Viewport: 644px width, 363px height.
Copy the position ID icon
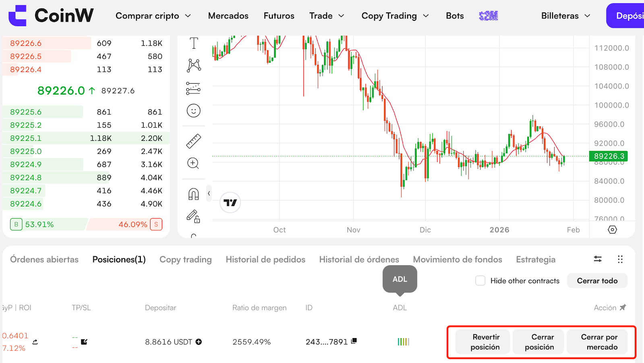[x=354, y=341]
